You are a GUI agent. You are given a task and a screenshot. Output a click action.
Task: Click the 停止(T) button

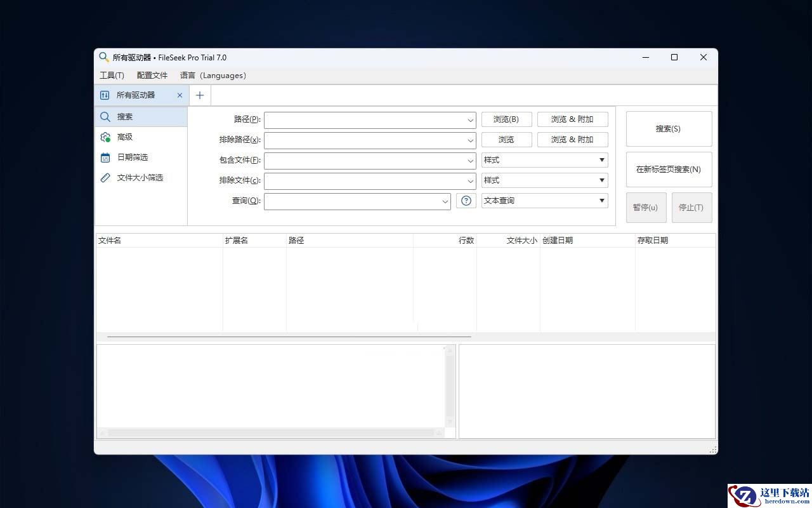click(x=691, y=208)
